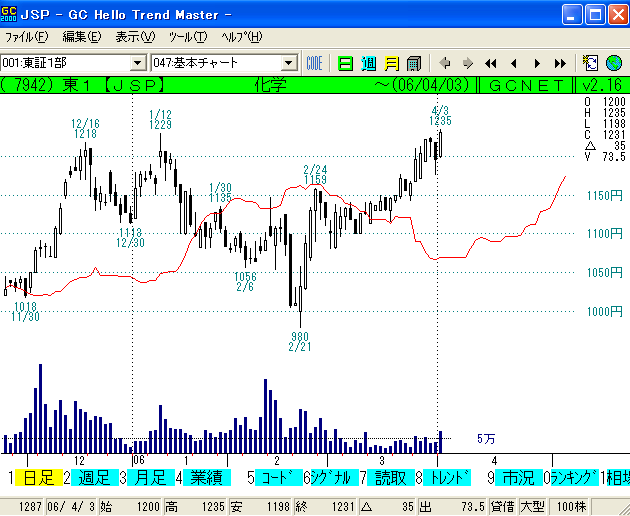Go to next stock with single right arrow
Screen dimensions: 630x516
tap(536, 62)
